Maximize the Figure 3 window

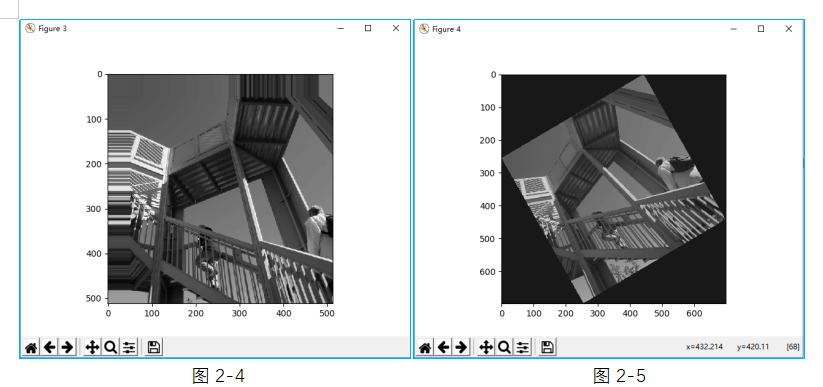click(x=368, y=28)
